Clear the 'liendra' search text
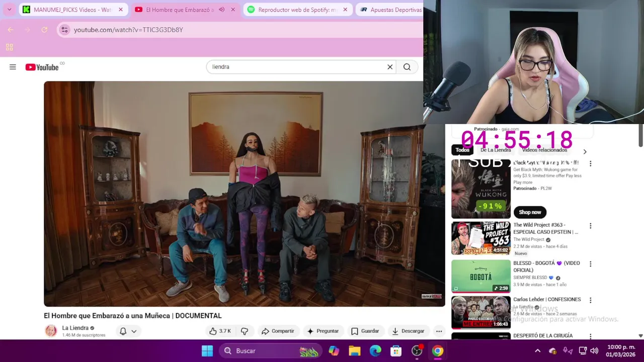The image size is (644, 362). click(x=390, y=67)
